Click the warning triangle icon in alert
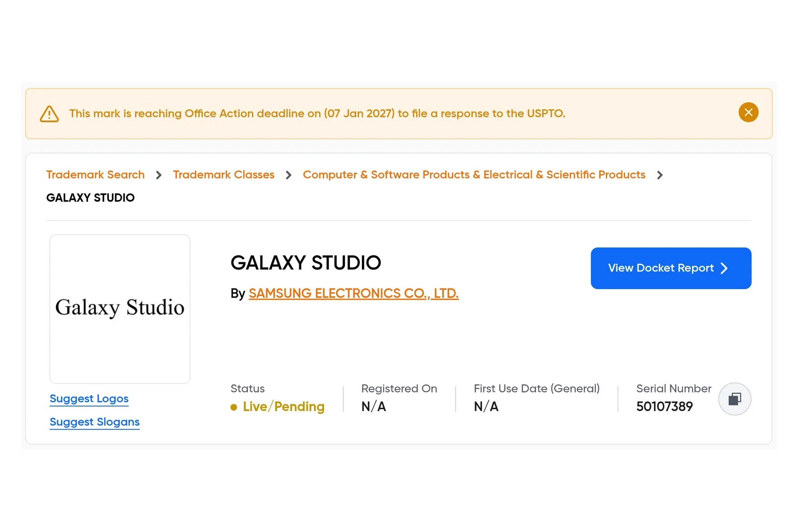This screenshot has width=798, height=532. pyautogui.click(x=49, y=114)
